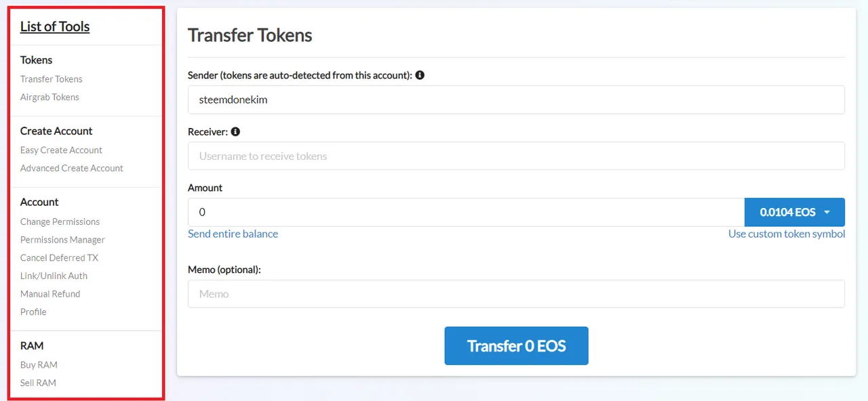Expand the 0.0104 EOS token dropdown
The image size is (868, 401).
pos(795,212)
